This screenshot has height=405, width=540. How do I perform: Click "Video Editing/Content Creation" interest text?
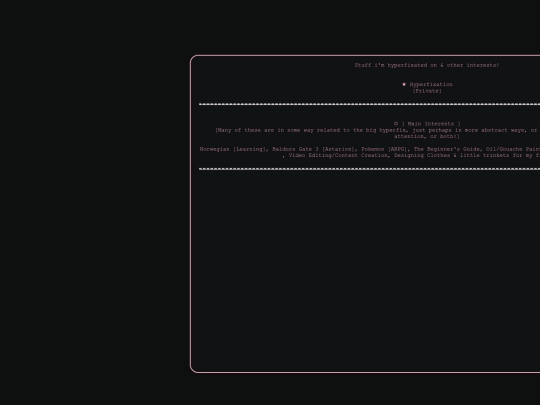(x=338, y=155)
